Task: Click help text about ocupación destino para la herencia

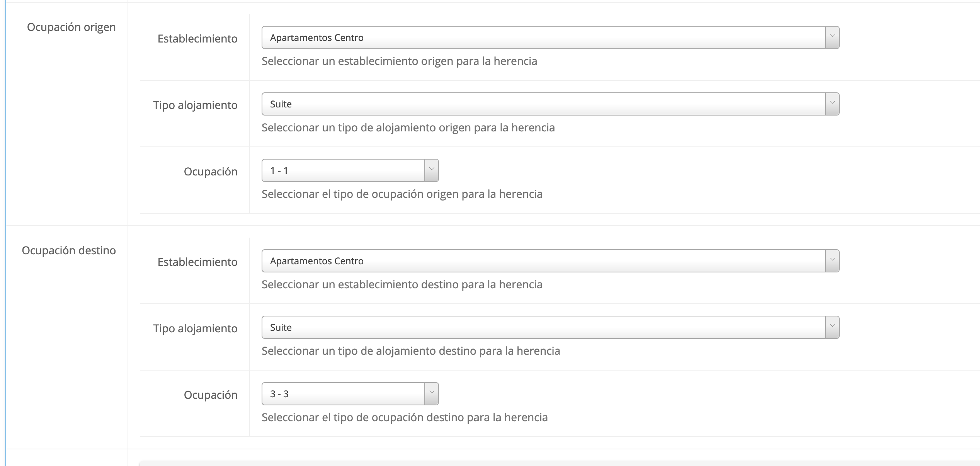Action: point(405,417)
